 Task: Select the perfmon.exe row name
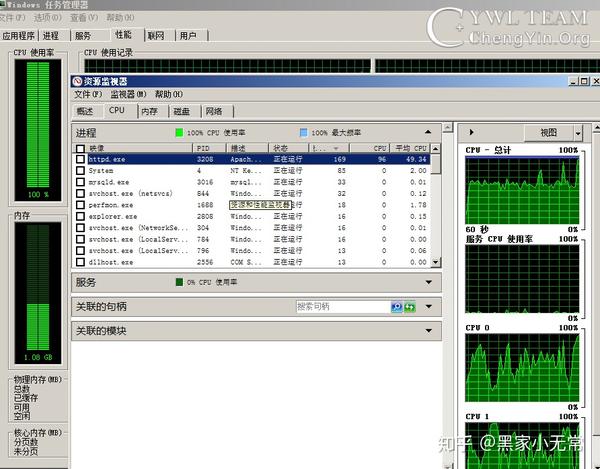(x=111, y=205)
